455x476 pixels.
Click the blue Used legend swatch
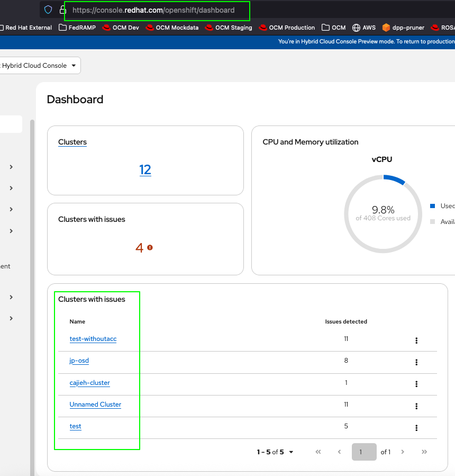pyautogui.click(x=433, y=206)
